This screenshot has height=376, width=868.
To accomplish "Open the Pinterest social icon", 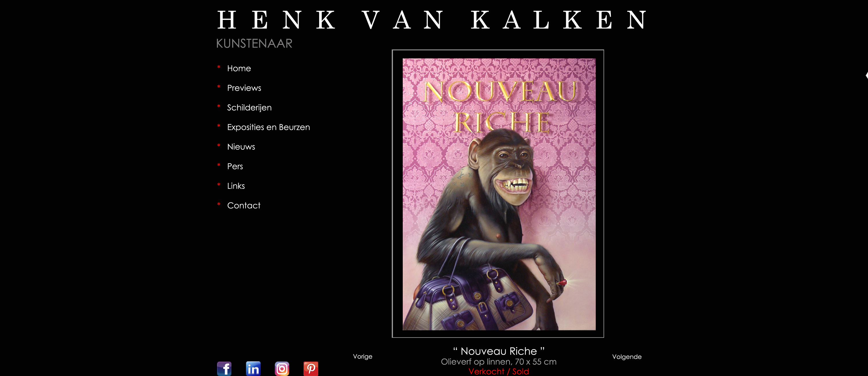I will tap(311, 368).
